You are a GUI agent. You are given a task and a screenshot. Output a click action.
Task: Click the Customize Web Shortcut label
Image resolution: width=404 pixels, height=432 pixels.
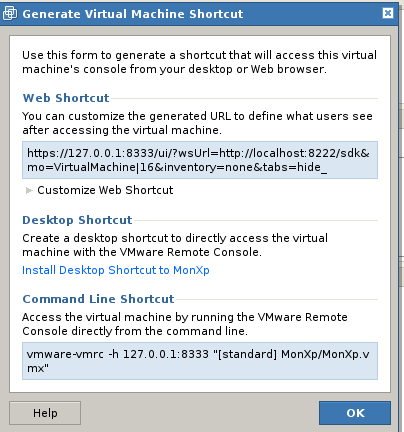[105, 190]
